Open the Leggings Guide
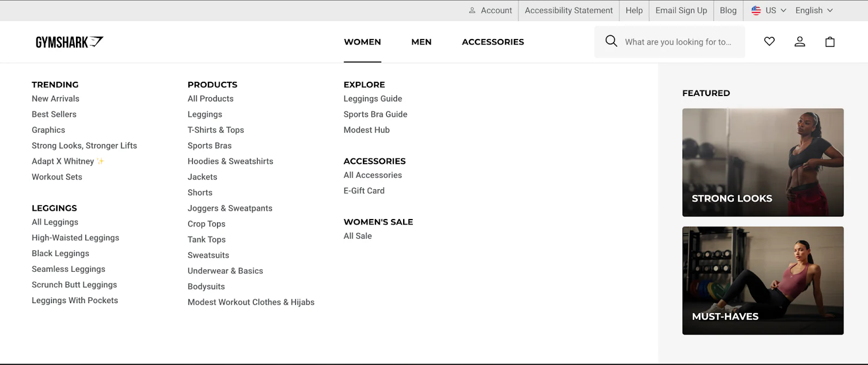 (x=373, y=99)
